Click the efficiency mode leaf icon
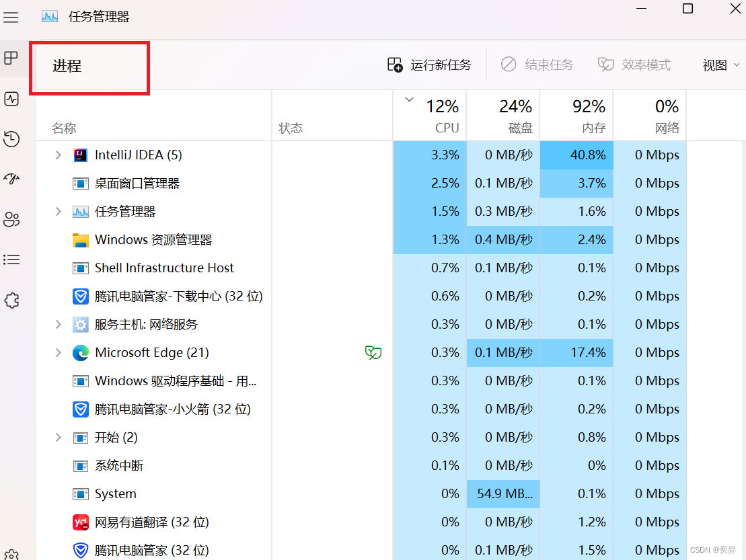 pos(373,353)
